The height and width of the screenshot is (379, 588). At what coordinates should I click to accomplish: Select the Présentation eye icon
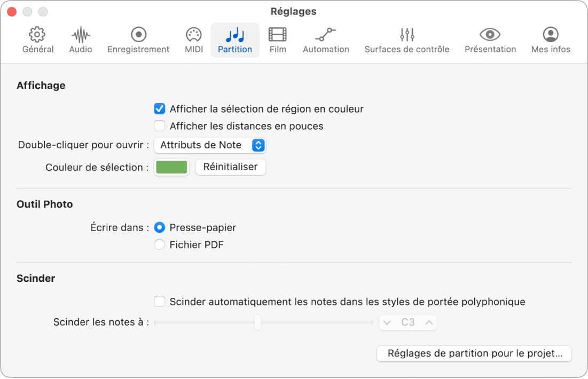[x=490, y=35]
